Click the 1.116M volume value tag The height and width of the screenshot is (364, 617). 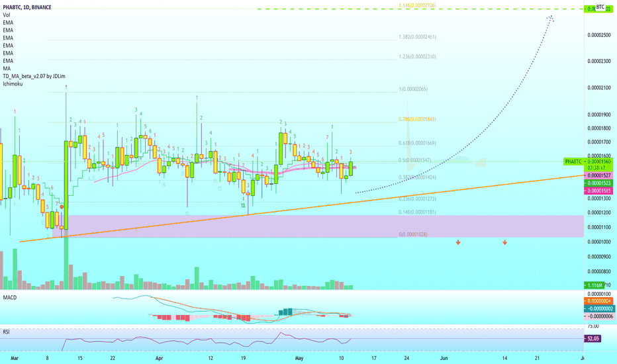pos(594,285)
